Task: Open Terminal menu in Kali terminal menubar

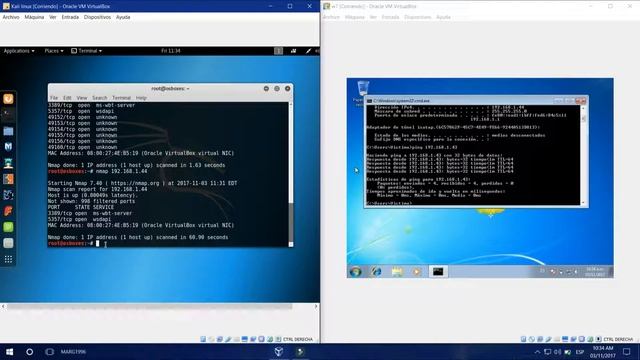Action: 122,98
